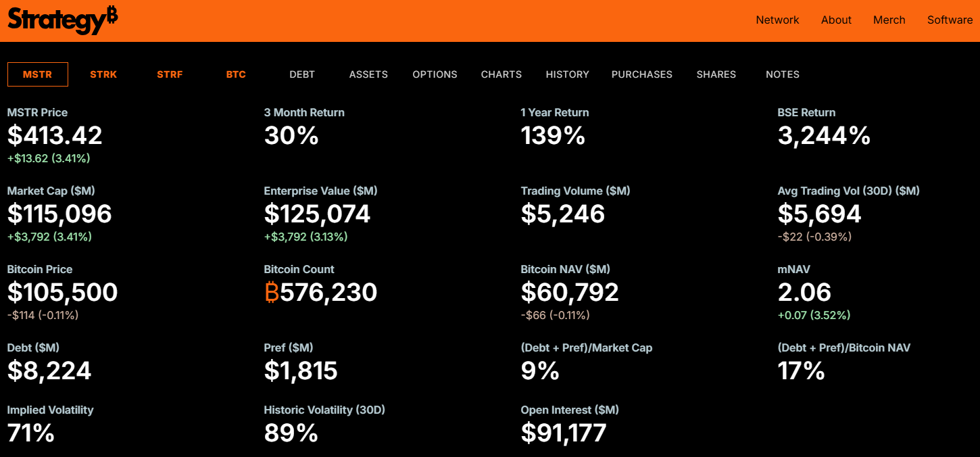Open the DEBT tab

coord(302,74)
